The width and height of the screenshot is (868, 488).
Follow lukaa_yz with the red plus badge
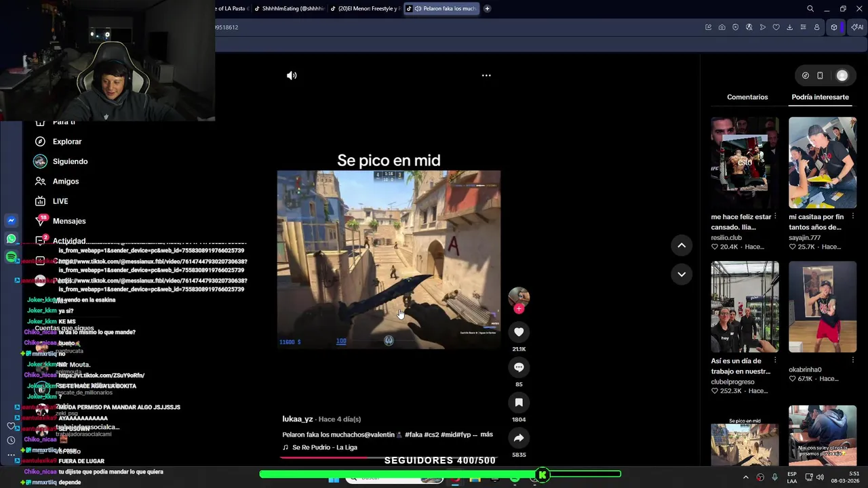coord(519,308)
